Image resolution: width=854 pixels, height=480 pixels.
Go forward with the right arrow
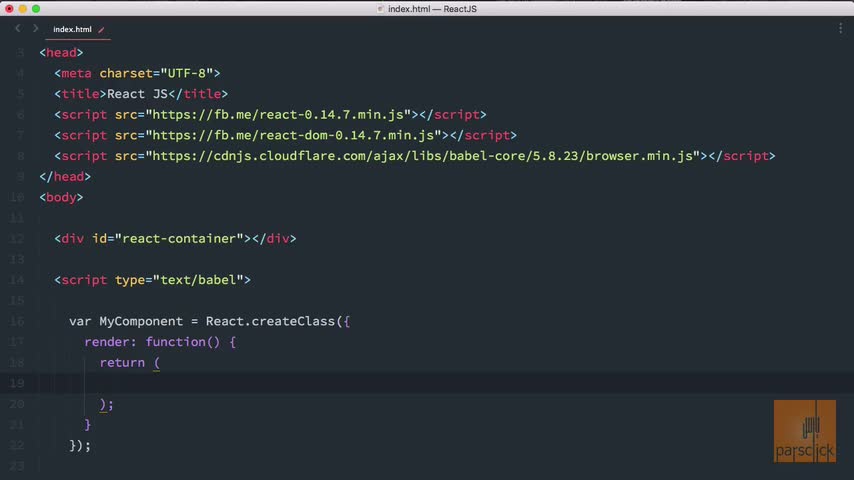35,28
